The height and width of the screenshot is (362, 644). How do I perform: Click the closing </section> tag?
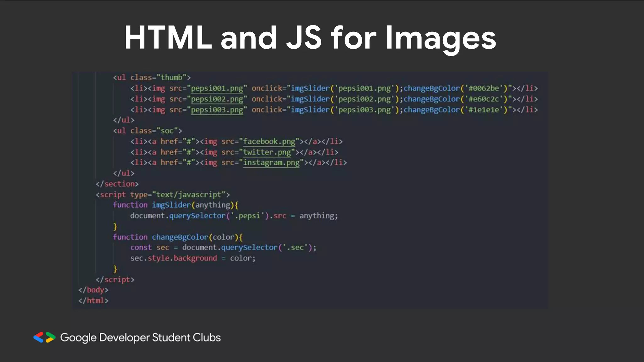(x=117, y=184)
